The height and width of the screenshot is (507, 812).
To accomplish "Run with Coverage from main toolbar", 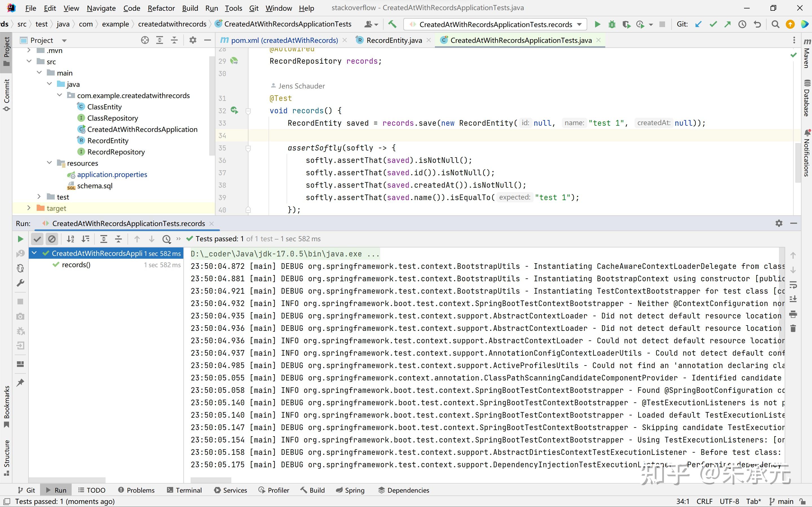I will [626, 24].
